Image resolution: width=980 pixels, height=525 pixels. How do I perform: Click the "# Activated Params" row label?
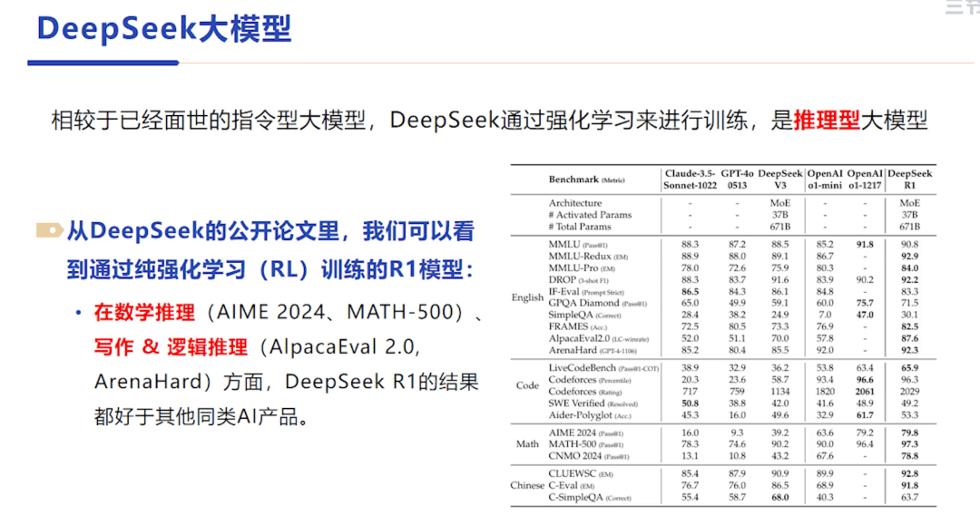pos(590,215)
